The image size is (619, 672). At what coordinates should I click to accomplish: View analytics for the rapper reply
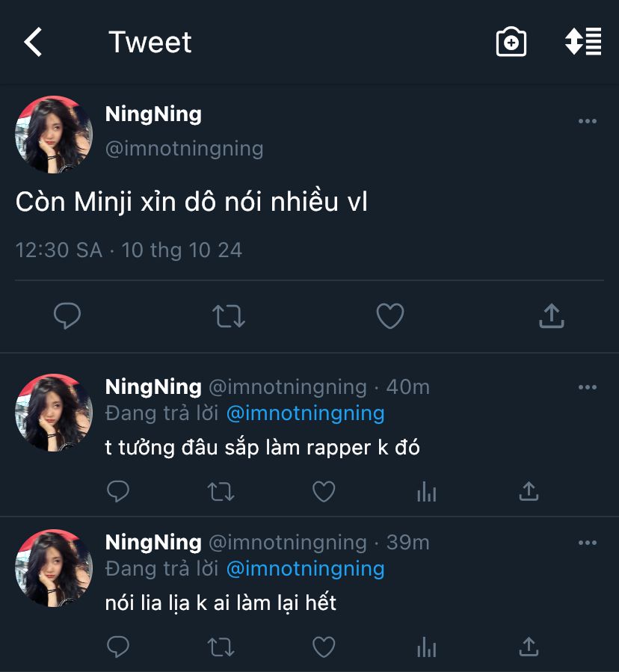coord(426,491)
